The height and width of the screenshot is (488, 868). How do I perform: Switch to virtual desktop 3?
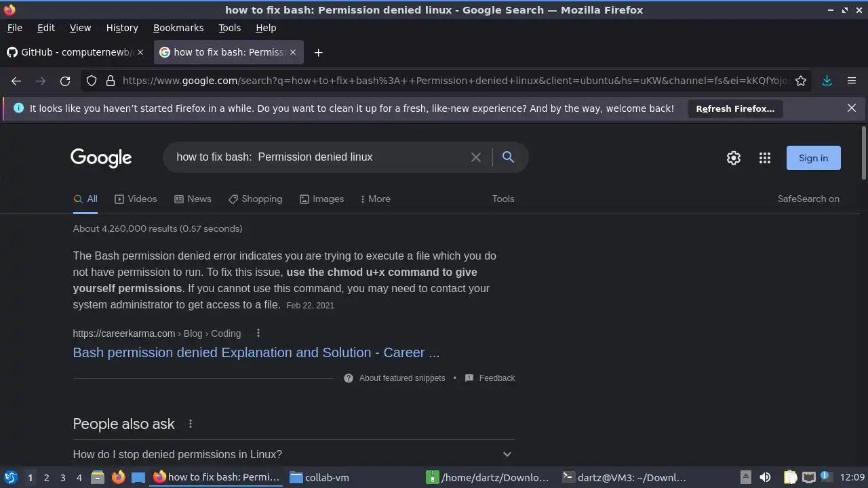click(62, 477)
